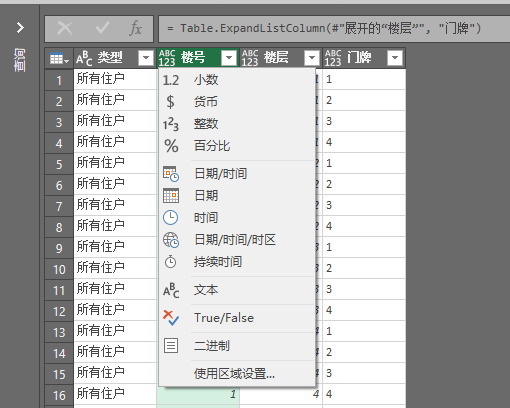Click the ABC123 type icon of 楼号 column

[167, 58]
